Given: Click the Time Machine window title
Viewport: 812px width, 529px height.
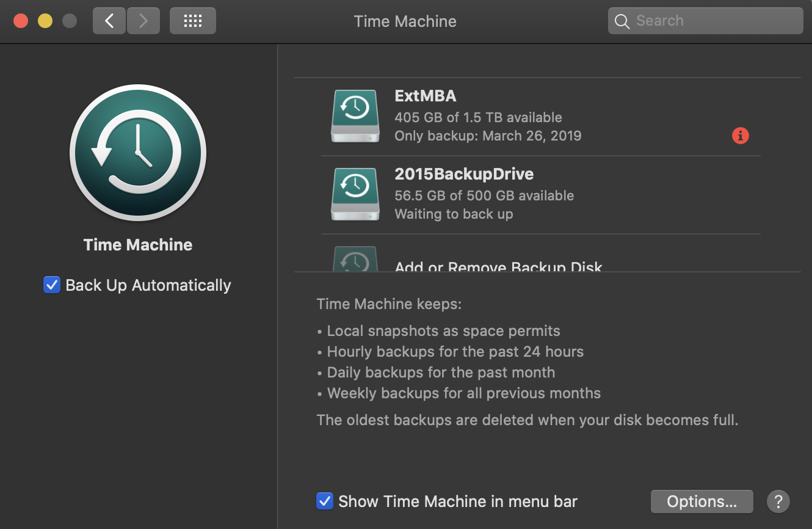Looking at the screenshot, I should 405,21.
